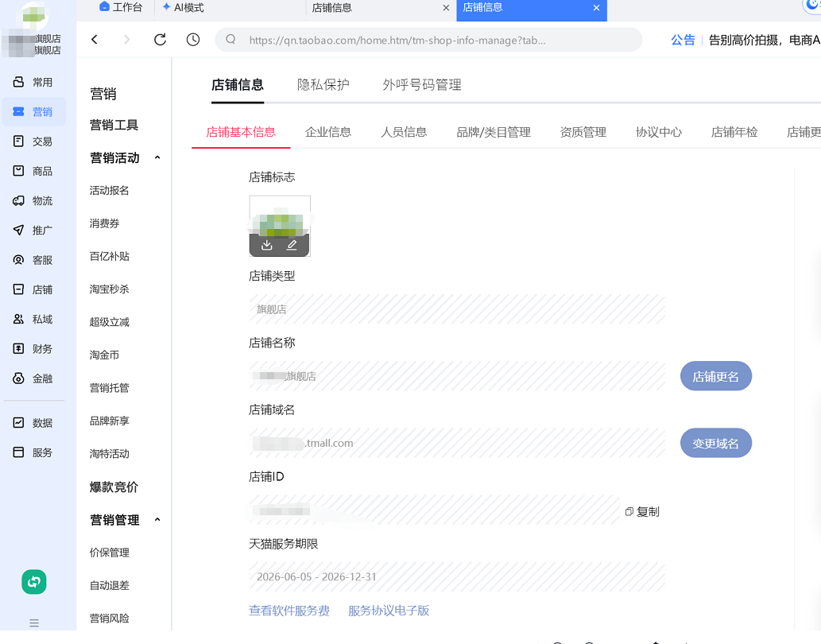Click the 店铺更名 button
This screenshot has height=644, width=821.
click(x=716, y=376)
